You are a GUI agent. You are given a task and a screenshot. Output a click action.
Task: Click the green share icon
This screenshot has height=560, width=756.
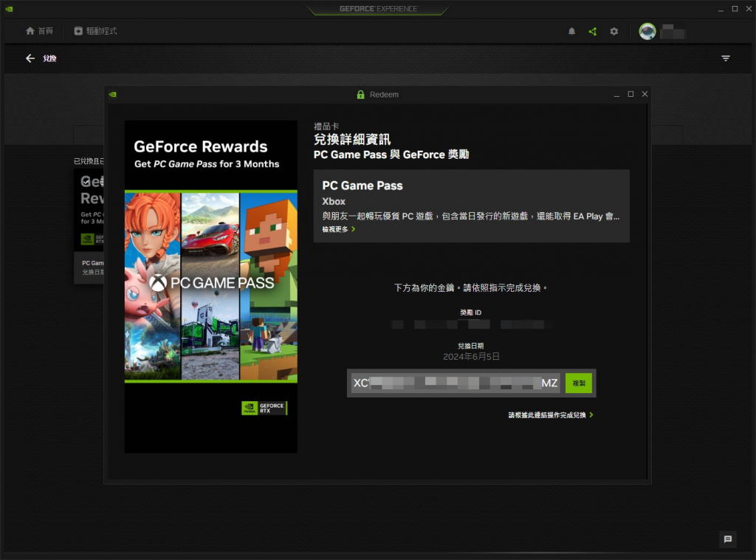593,31
